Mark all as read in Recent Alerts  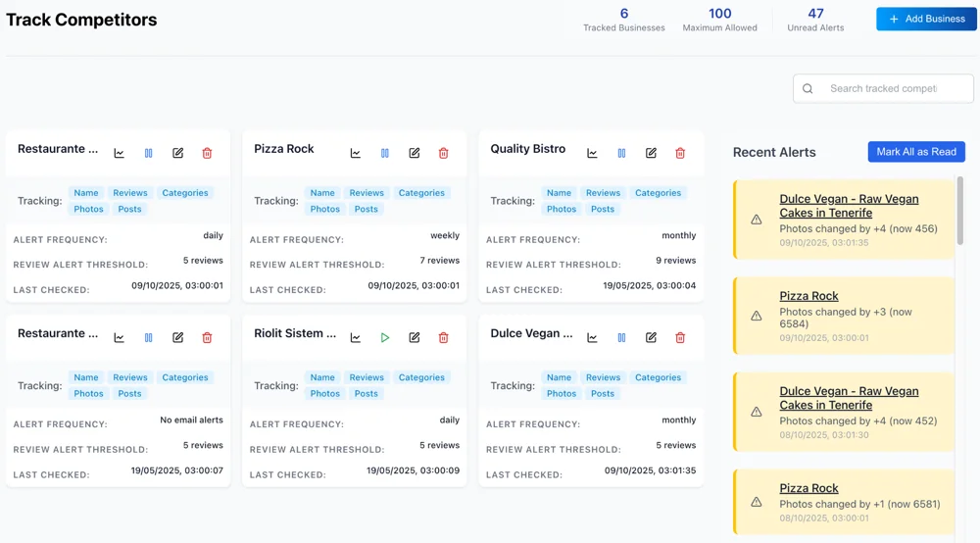(x=916, y=152)
